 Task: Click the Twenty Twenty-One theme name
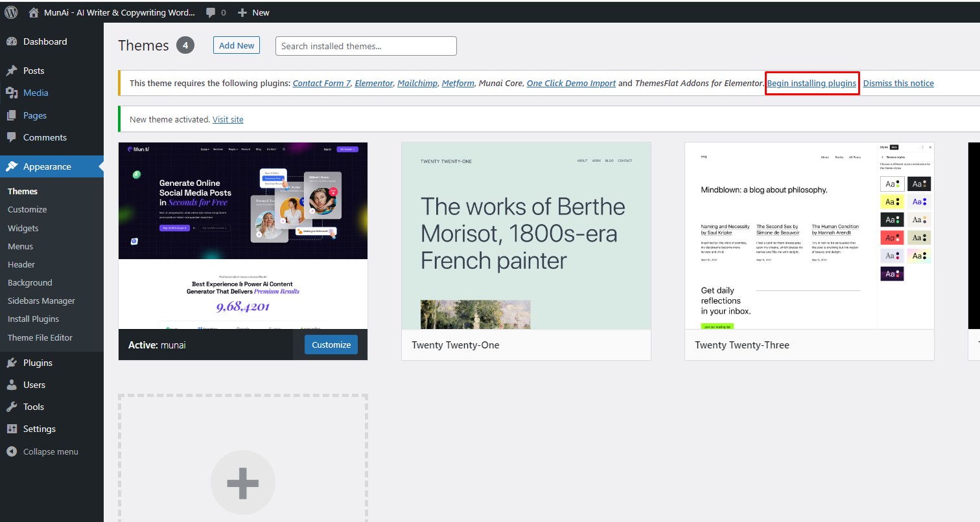pyautogui.click(x=456, y=345)
